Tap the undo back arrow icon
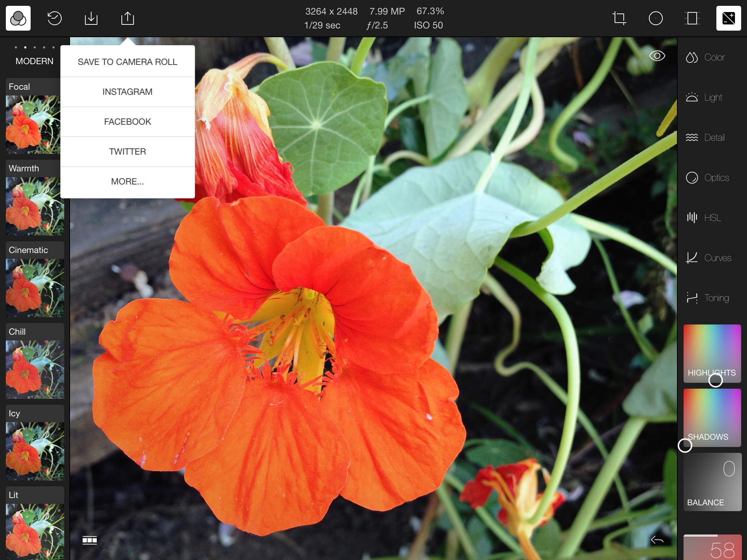 coord(657,540)
